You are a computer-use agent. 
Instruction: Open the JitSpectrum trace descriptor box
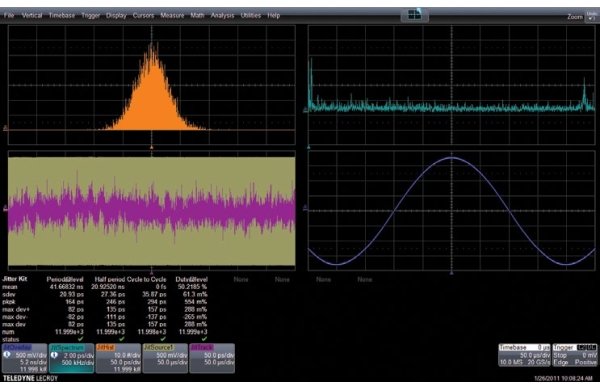(72, 358)
